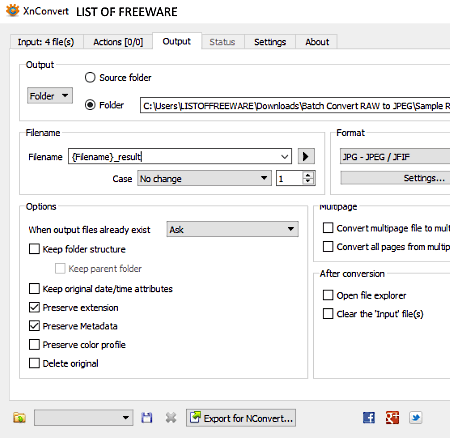
Task: Click the load script folder icon
Action: click(19, 418)
